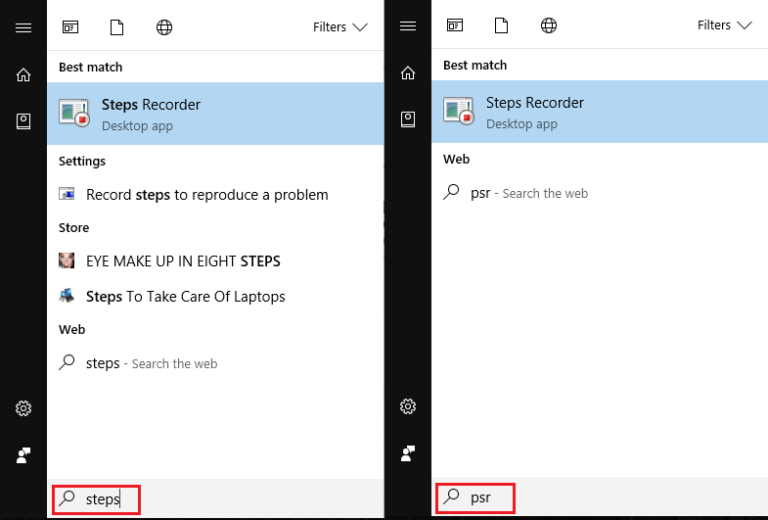Viewport: 768px width, 520px height.
Task: Select Documents filter icon in left panel
Action: pos(117,27)
